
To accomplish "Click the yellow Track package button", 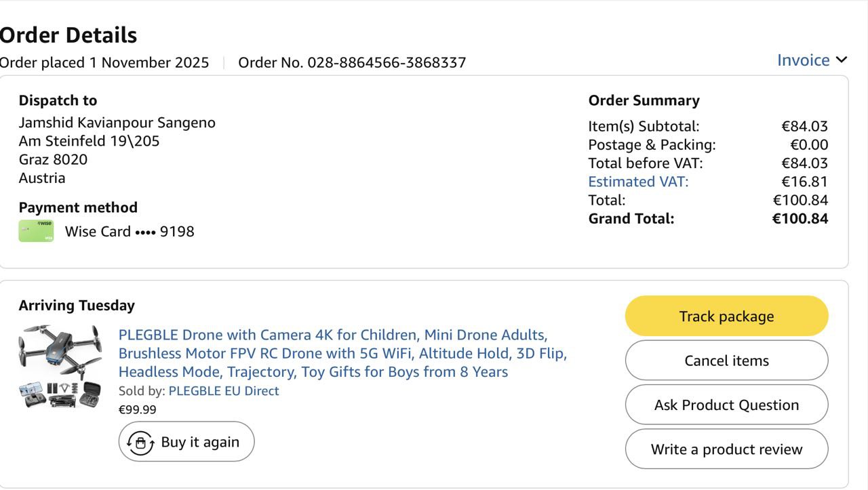I will [x=726, y=317].
